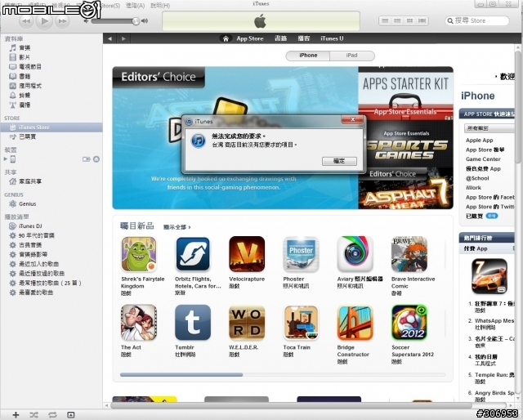Open The Act app icon
Screen dimensions: 523x420
(139, 323)
